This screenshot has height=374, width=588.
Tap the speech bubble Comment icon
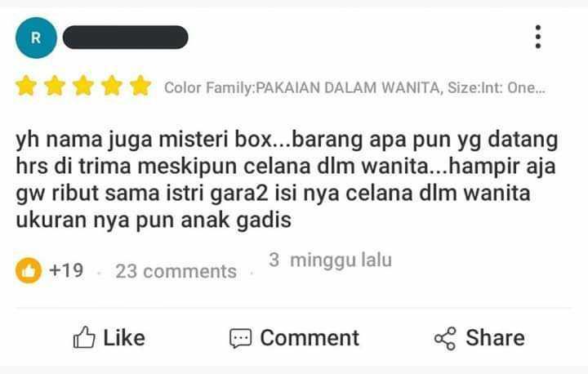tap(240, 338)
